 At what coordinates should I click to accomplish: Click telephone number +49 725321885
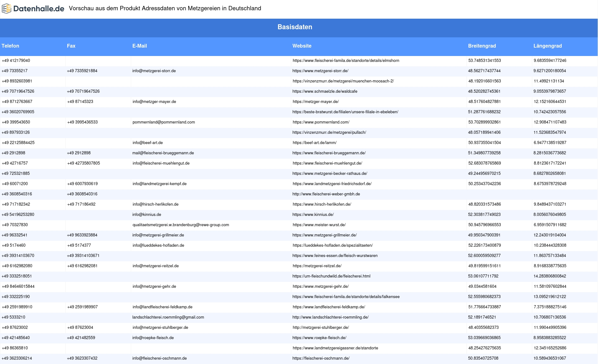point(16,174)
